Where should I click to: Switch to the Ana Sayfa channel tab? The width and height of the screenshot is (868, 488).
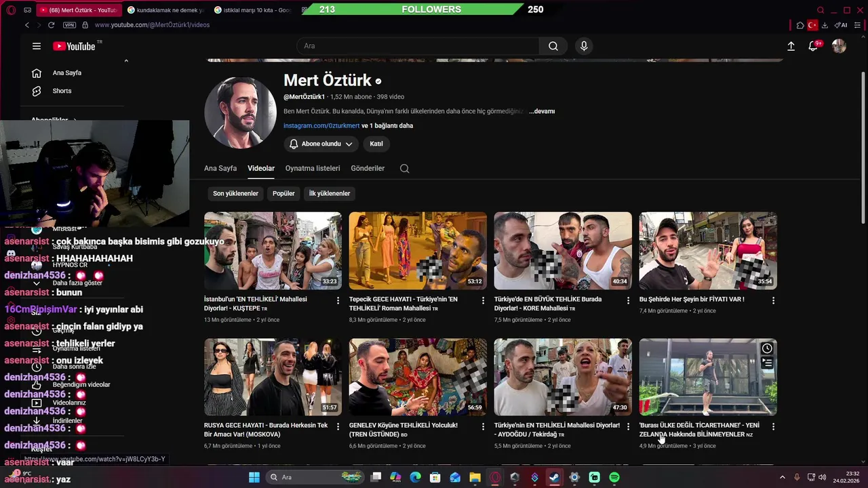(220, 168)
